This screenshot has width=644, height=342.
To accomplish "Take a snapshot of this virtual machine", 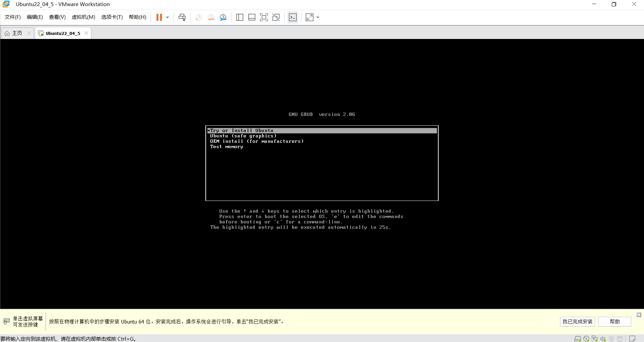I will [198, 17].
